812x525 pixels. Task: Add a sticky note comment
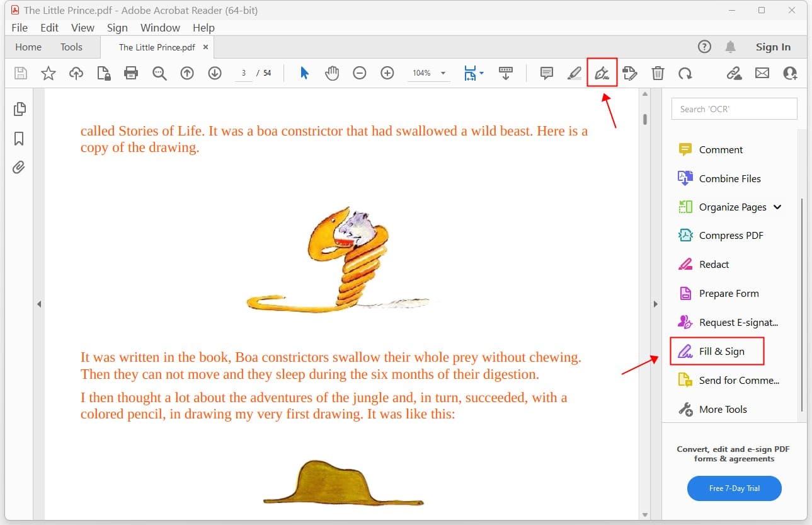click(546, 73)
